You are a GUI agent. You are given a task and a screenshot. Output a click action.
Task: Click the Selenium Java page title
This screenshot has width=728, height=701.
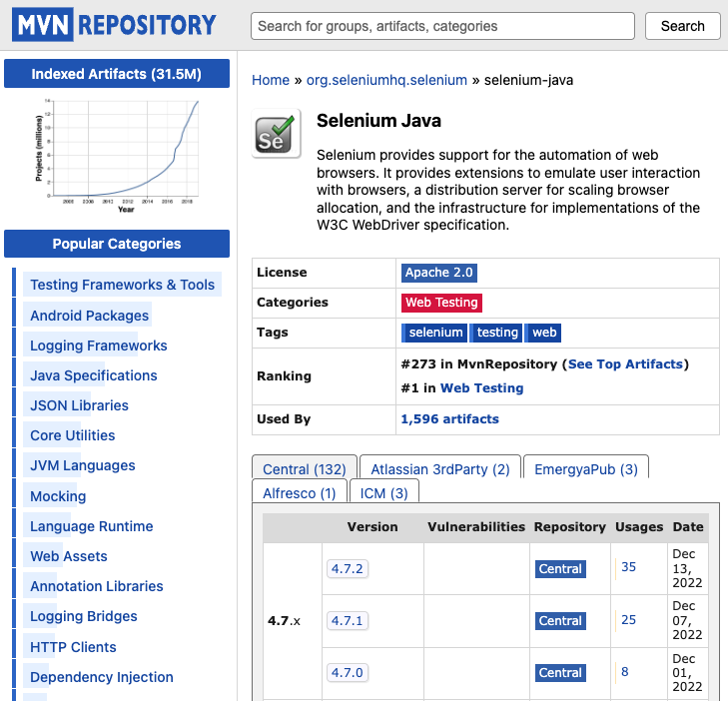(378, 121)
